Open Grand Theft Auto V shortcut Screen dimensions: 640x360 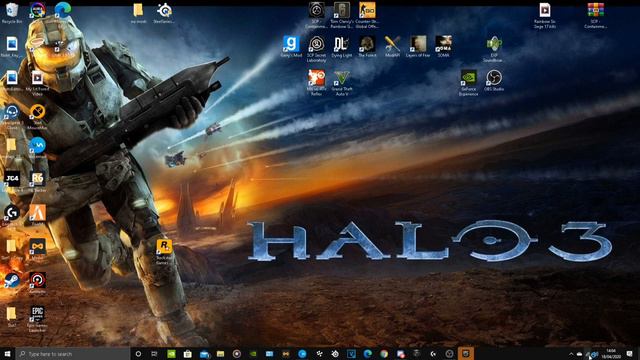[x=342, y=82]
